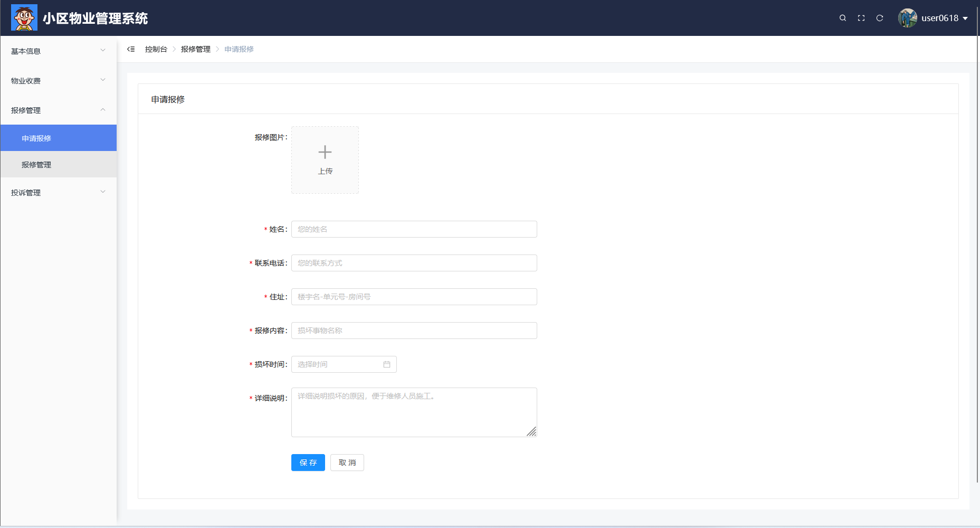This screenshot has width=980, height=528.
Task: Focus the 详细说明 textarea
Action: click(414, 412)
